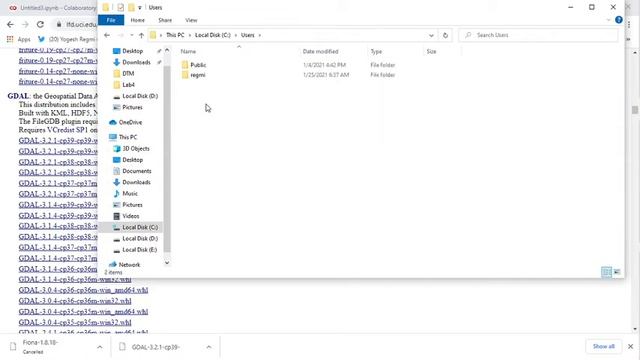
Task: Open the Share ribbon tab
Action: [165, 20]
